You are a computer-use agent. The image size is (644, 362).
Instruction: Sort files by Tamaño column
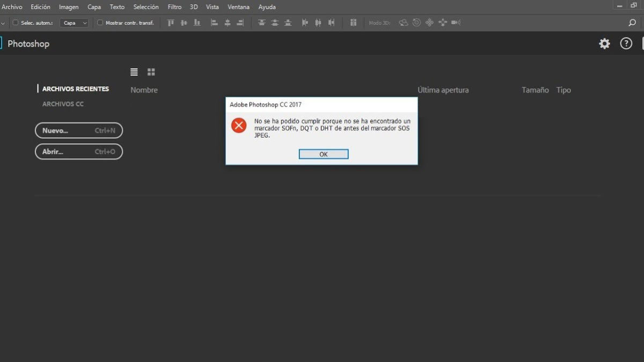click(x=535, y=90)
